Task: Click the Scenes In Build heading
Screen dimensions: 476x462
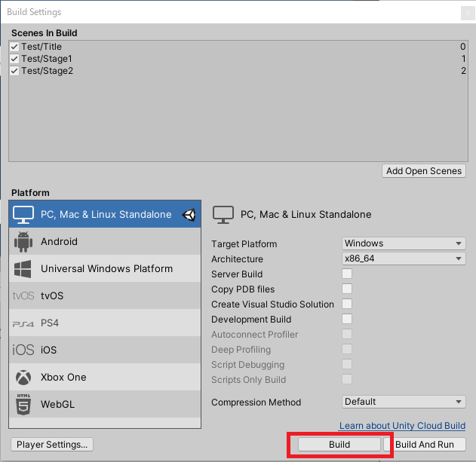Action: pyautogui.click(x=45, y=32)
